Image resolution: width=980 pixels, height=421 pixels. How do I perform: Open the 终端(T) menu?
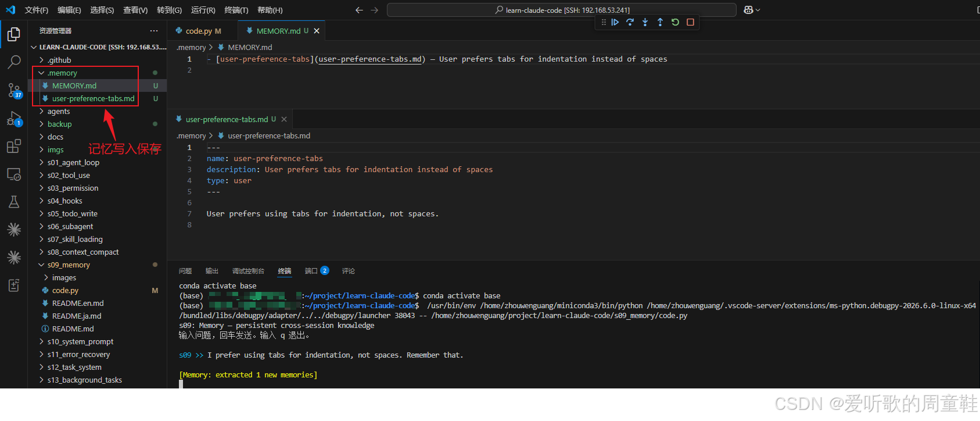(x=236, y=10)
